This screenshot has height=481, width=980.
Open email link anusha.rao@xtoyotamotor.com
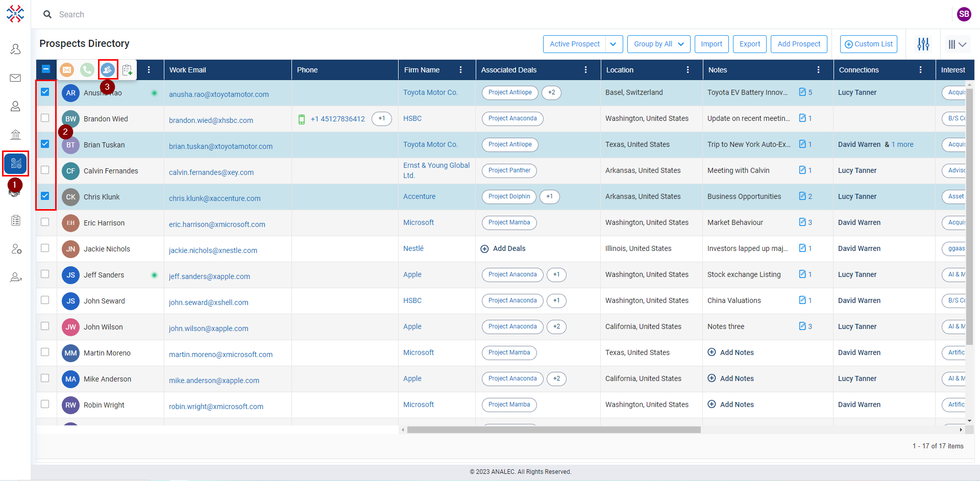point(219,94)
